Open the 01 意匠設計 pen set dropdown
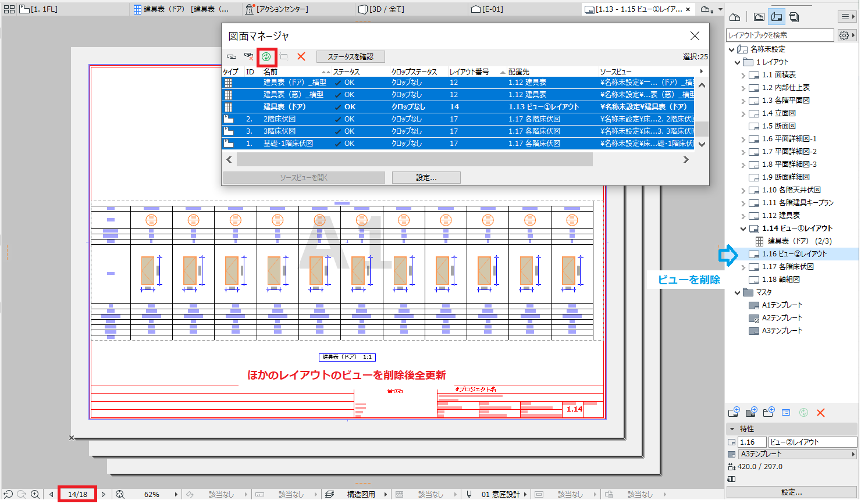The image size is (861, 504). (x=525, y=494)
